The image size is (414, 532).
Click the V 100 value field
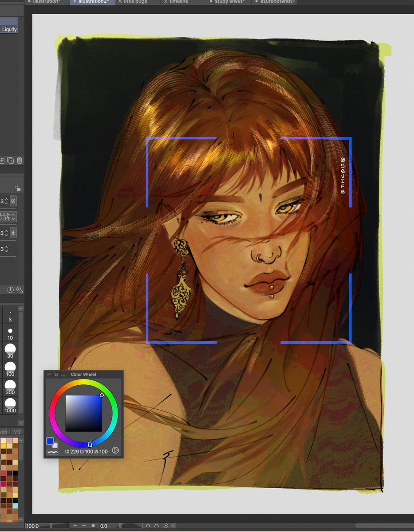point(101,451)
